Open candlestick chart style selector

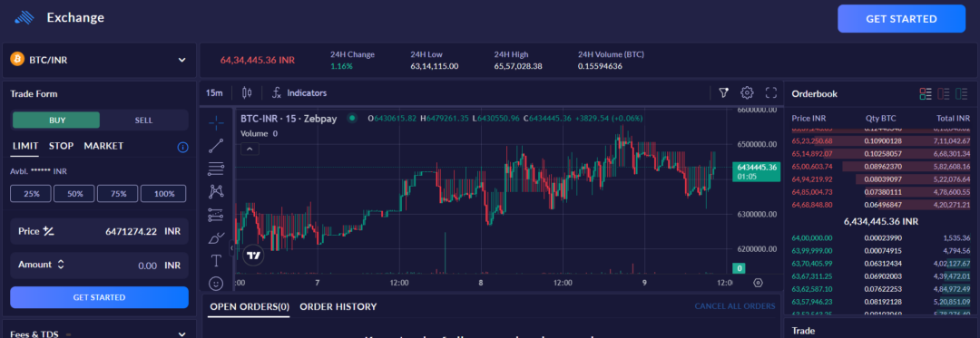[x=247, y=93]
